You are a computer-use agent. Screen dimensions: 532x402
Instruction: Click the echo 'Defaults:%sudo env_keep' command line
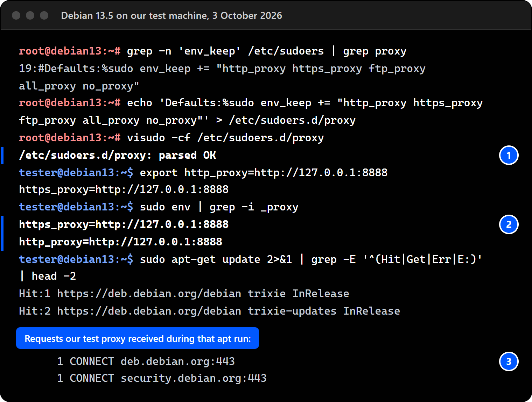[x=251, y=103]
